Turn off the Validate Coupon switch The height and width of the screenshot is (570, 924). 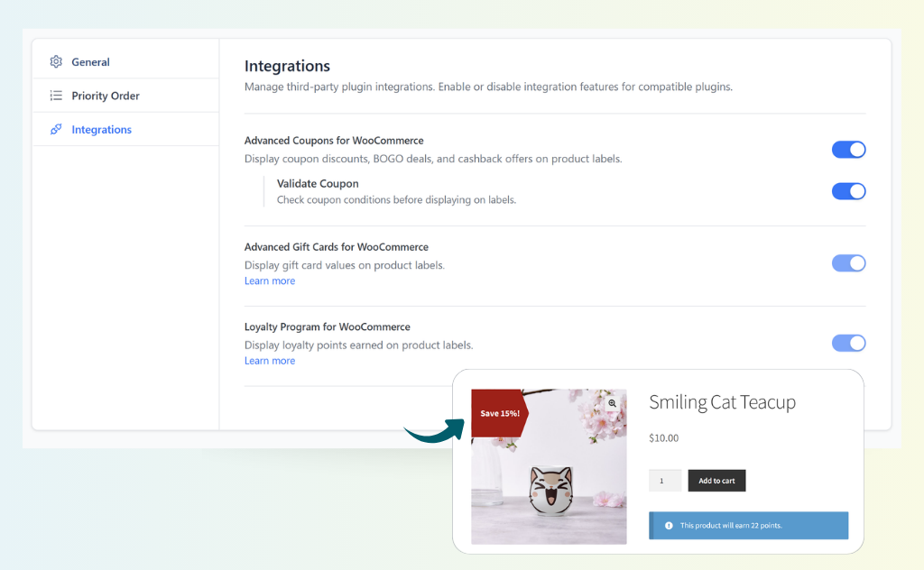tap(848, 191)
